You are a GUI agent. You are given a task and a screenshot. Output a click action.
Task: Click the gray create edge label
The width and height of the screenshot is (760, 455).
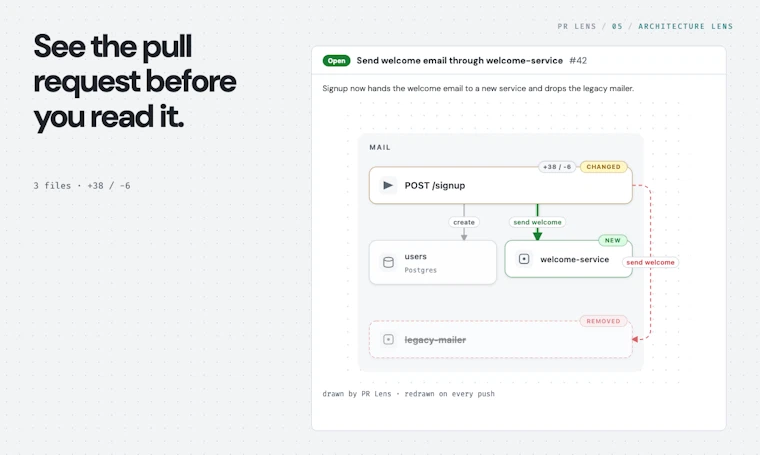(x=464, y=222)
